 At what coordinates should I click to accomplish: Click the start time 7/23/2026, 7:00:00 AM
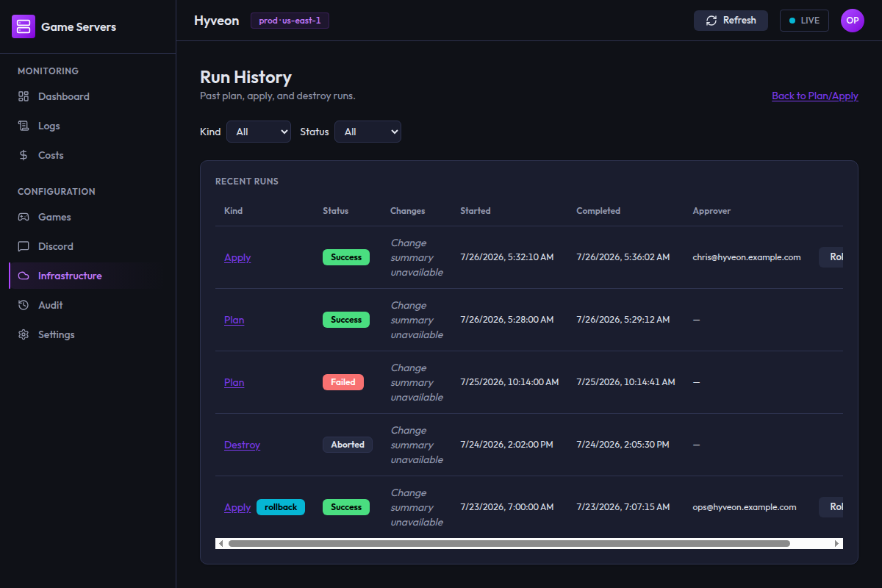point(507,507)
